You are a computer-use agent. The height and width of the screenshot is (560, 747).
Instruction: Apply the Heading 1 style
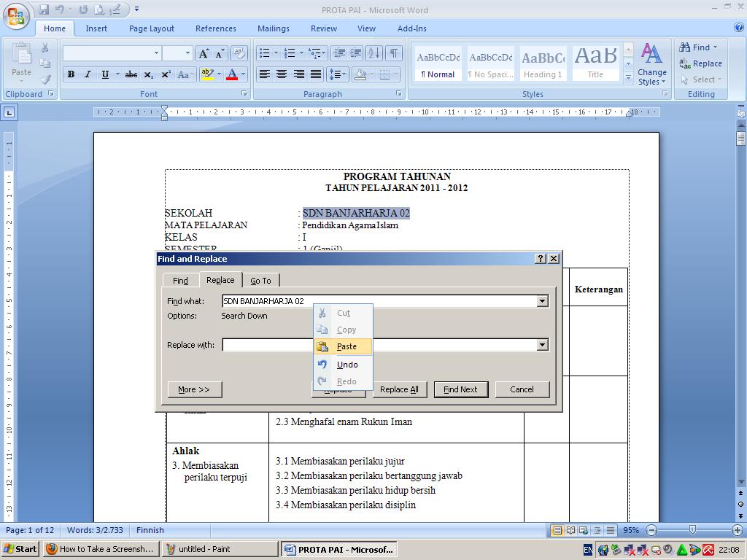543,63
